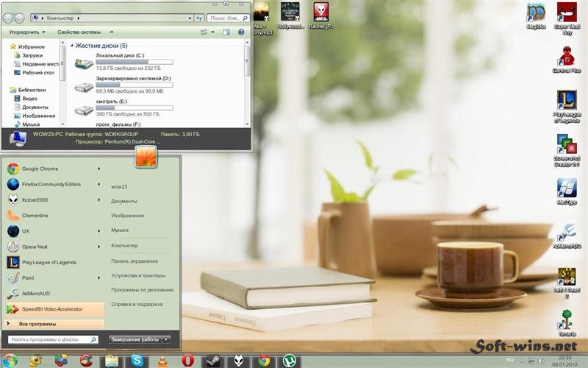Click refresh button beside address bar
The width and height of the screenshot is (588, 368).
pos(199,18)
